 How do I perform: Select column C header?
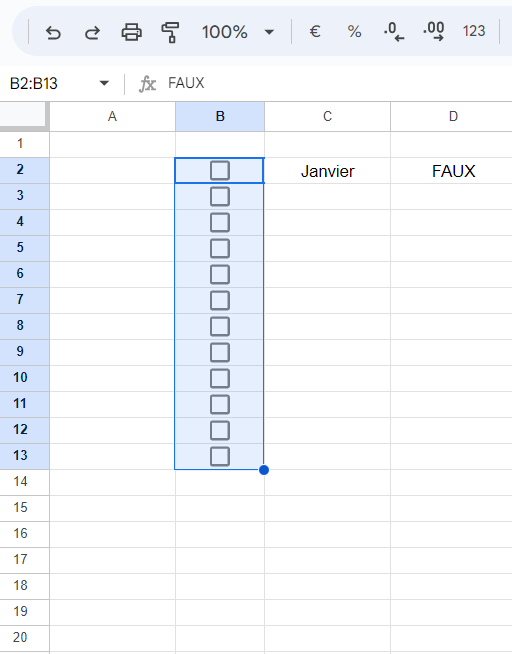click(x=327, y=116)
